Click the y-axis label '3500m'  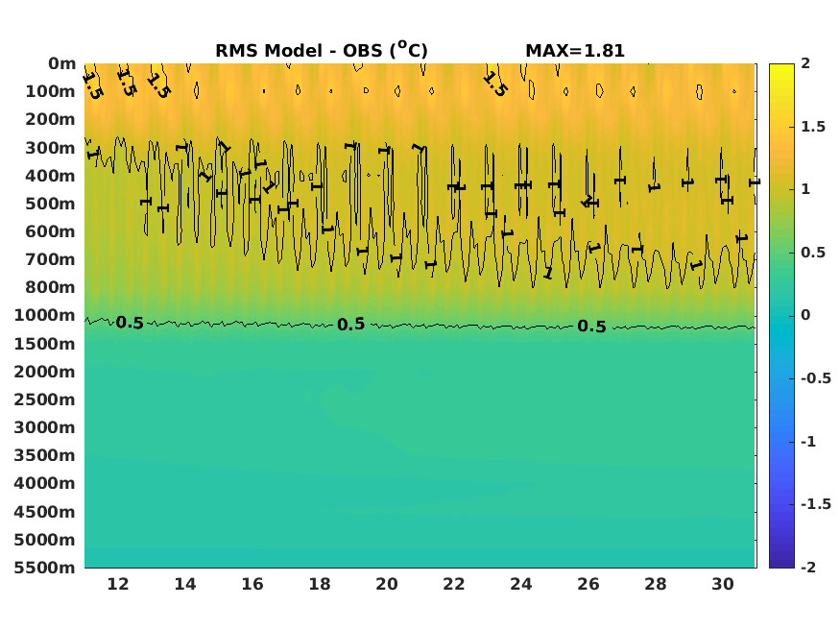[45, 455]
